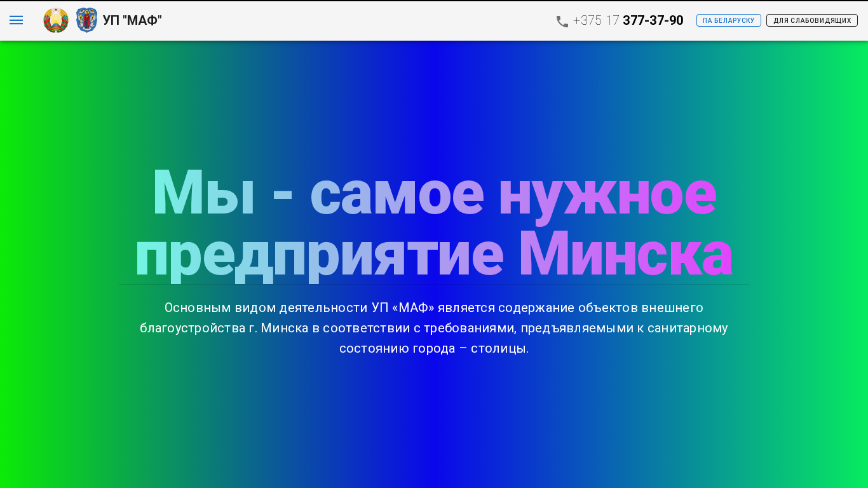The height and width of the screenshot is (488, 868).
Task: Click the word "Мы" in the headline
Action: (203, 194)
